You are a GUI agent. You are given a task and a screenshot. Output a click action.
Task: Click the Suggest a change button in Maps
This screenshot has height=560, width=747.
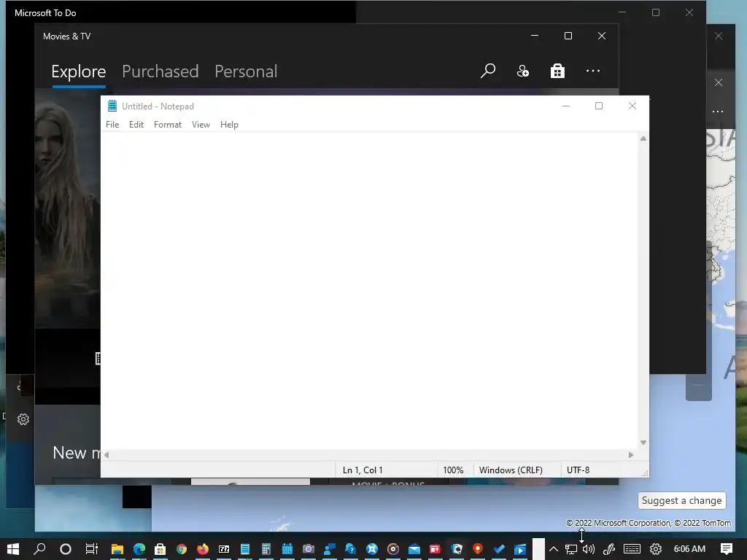[682, 500]
